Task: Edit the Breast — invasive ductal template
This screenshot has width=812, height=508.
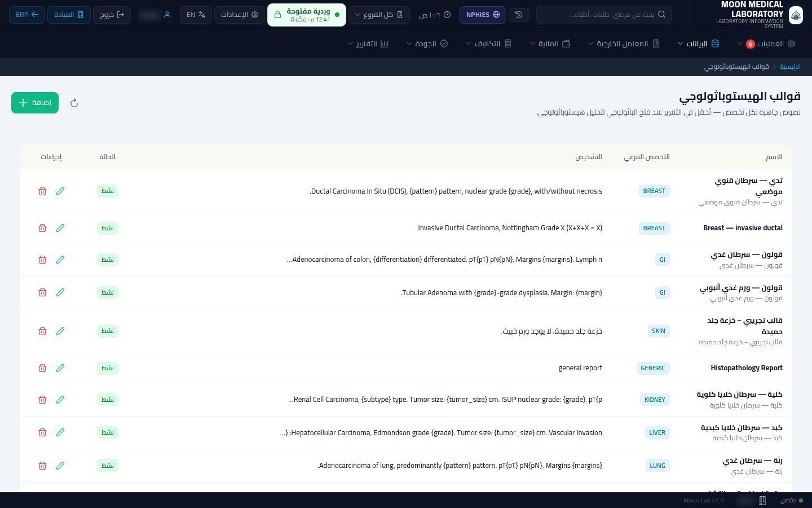Action: pyautogui.click(x=60, y=228)
